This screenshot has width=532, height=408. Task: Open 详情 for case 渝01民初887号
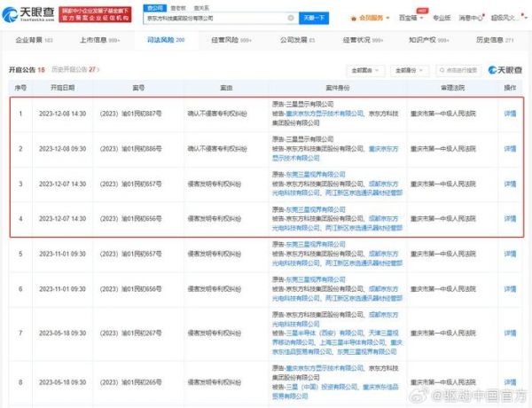pyautogui.click(x=509, y=114)
